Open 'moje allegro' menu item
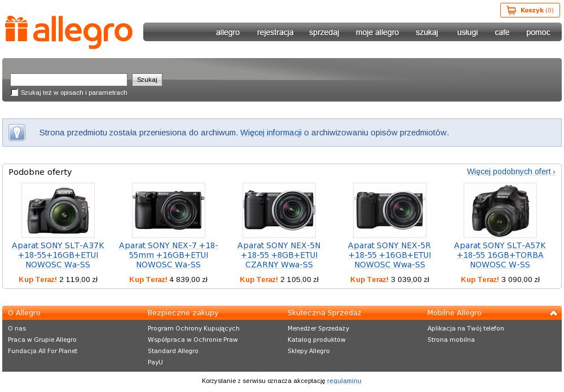This screenshot has width=564, height=392. click(377, 32)
